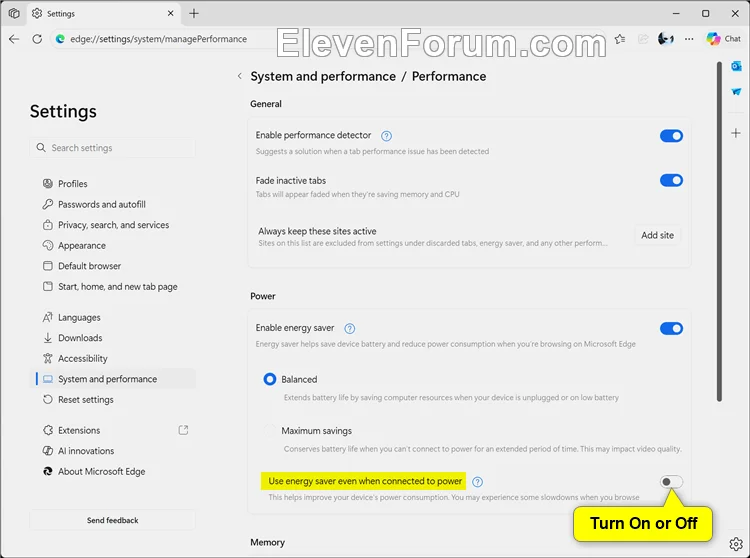This screenshot has width=750, height=558.
Task: Focus the Search settings field
Action: point(112,148)
